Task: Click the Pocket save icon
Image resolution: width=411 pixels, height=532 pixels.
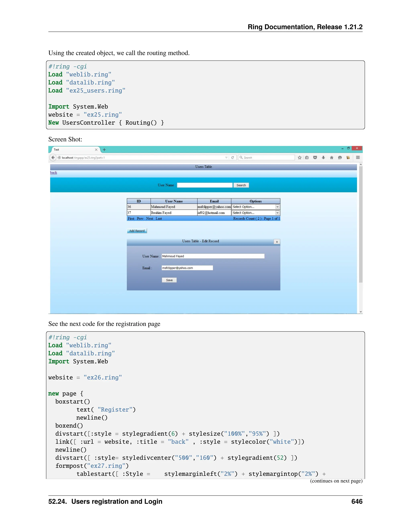Action: click(x=315, y=158)
